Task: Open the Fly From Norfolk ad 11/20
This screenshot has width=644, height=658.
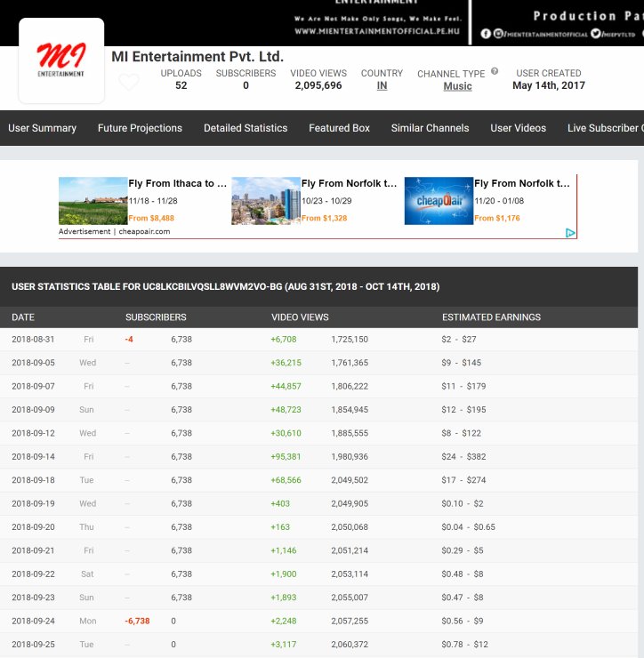Action: coord(522,183)
